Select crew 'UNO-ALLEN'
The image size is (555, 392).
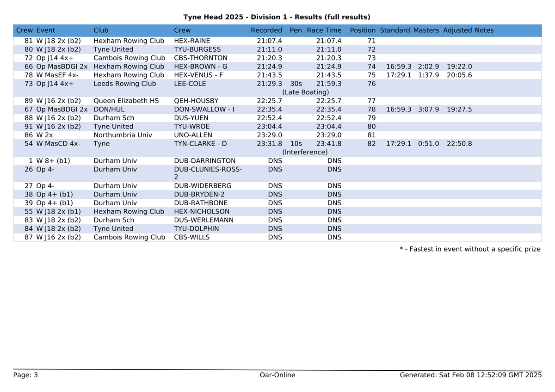click(193, 135)
